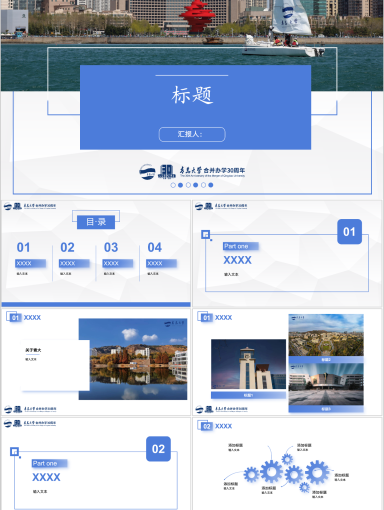Click the 01 header badge on the three-photo slide

[206, 317]
